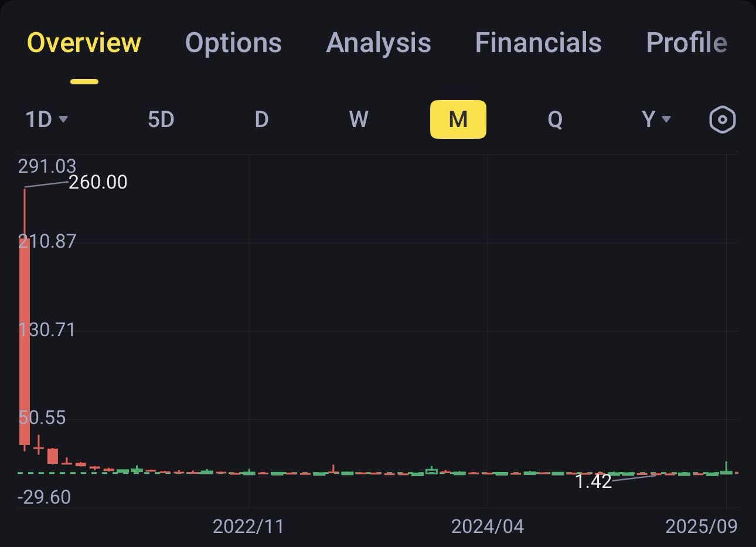
Task: Expand the Y yearly interval dropdown
Action: point(655,119)
